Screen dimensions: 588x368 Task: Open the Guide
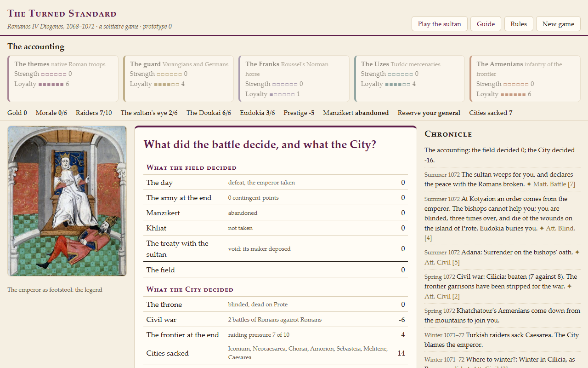coord(486,24)
